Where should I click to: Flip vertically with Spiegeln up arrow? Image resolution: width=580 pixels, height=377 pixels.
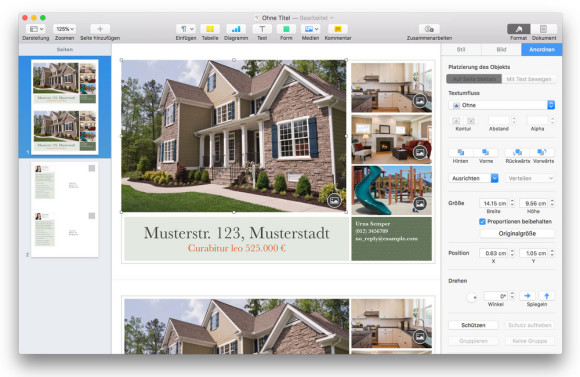[546, 296]
